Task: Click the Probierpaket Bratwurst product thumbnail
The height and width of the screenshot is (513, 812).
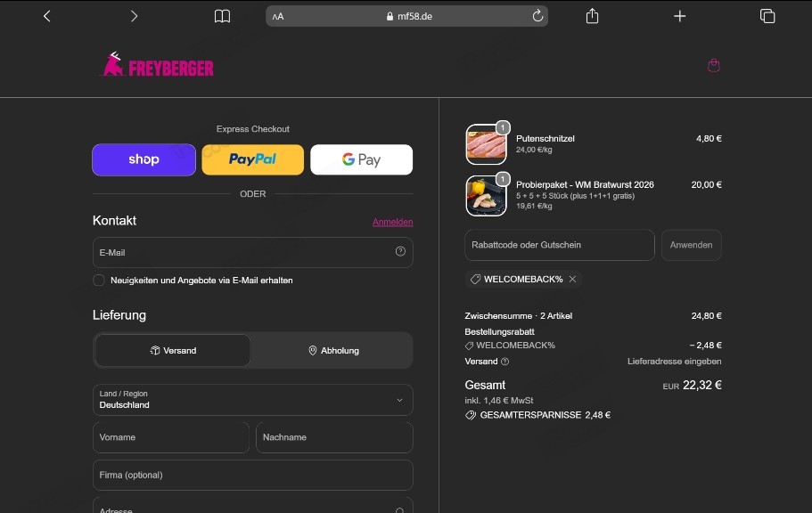Action: pos(487,196)
